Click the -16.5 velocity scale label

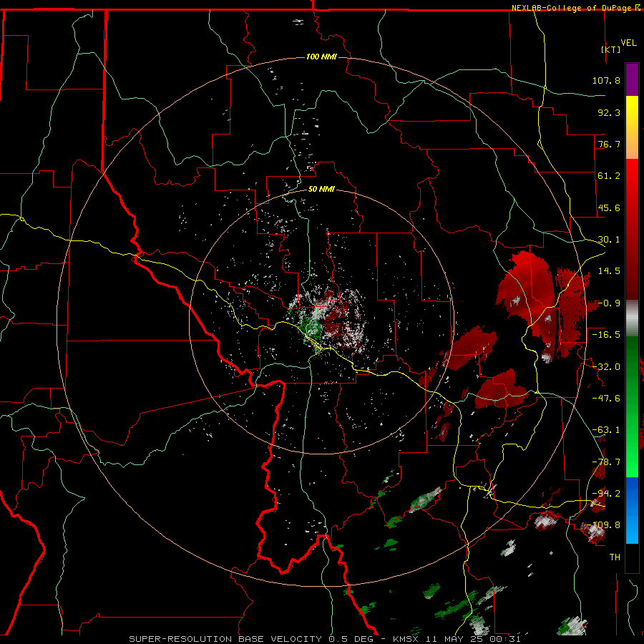[606, 335]
